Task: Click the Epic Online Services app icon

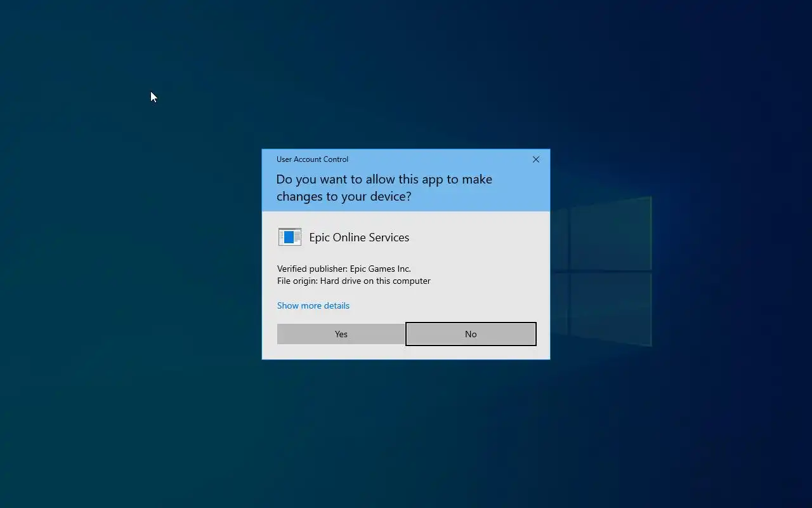Action: pos(290,237)
